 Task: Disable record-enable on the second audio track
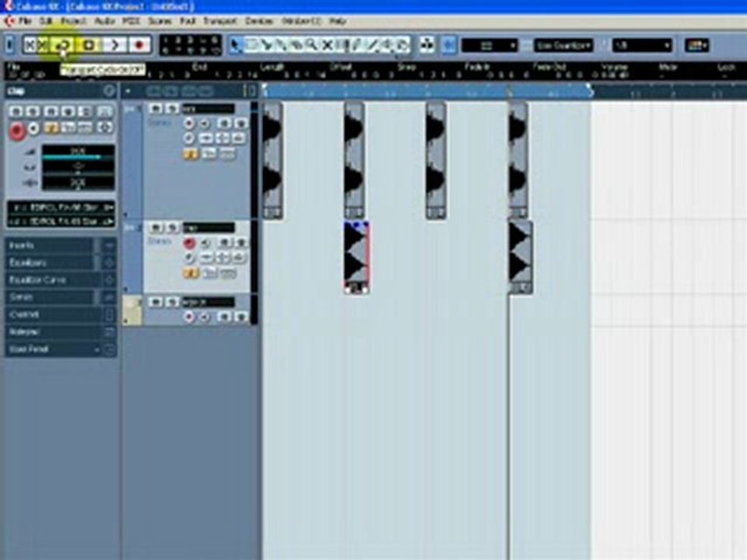tap(189, 243)
